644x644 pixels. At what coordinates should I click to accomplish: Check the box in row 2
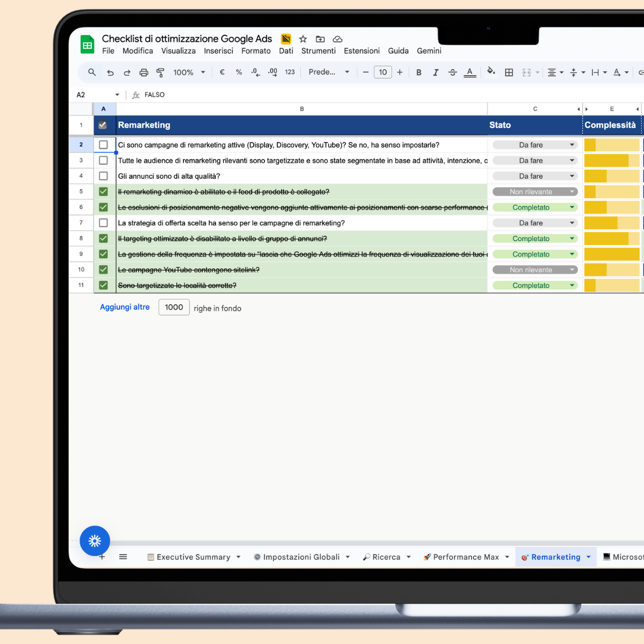click(104, 145)
